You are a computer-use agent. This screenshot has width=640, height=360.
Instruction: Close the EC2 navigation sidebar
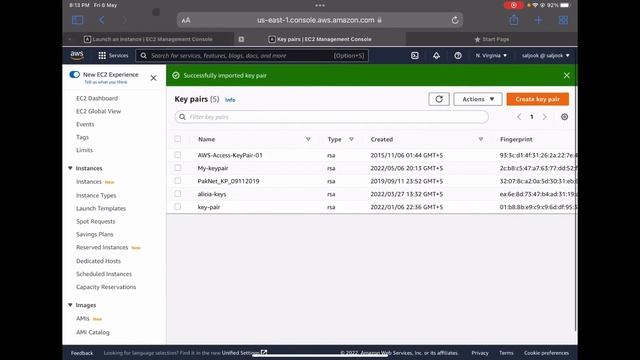tap(153, 78)
